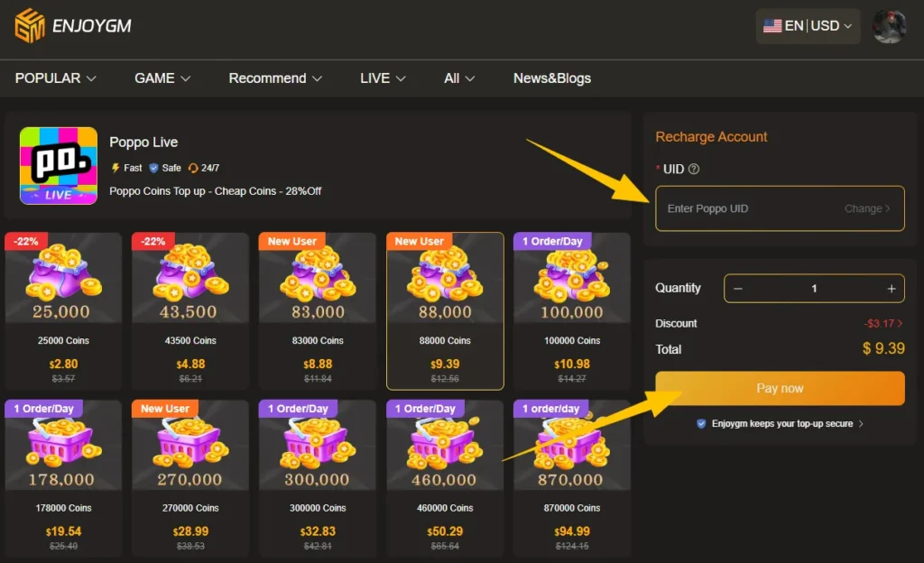Click the lightning Fast badge icon
This screenshot has width=924, height=563.
click(115, 167)
